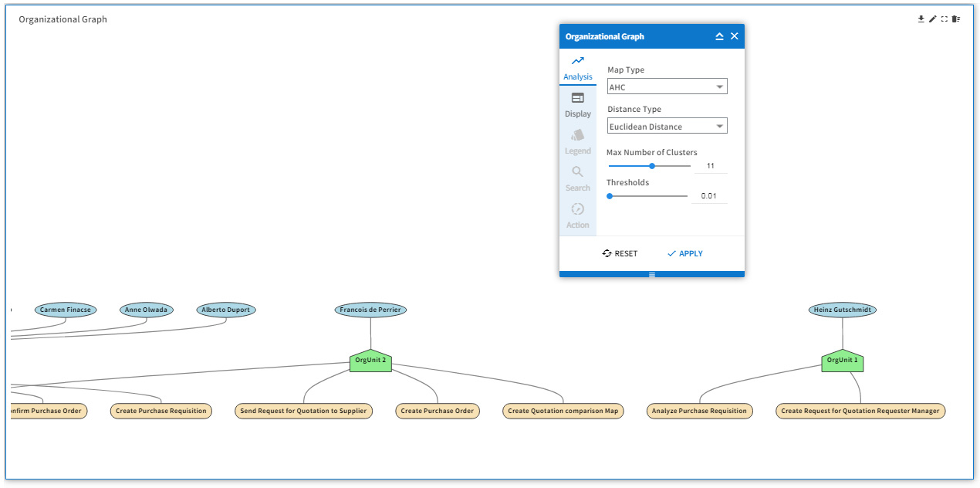Open the Legend tab
The height and width of the screenshot is (488, 980).
click(x=578, y=142)
